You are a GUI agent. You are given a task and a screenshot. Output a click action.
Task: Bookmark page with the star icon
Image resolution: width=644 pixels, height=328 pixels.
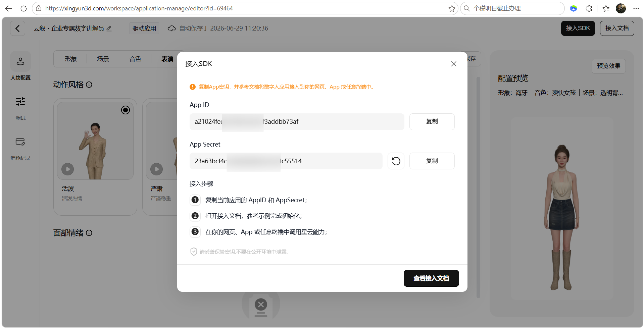452,8
